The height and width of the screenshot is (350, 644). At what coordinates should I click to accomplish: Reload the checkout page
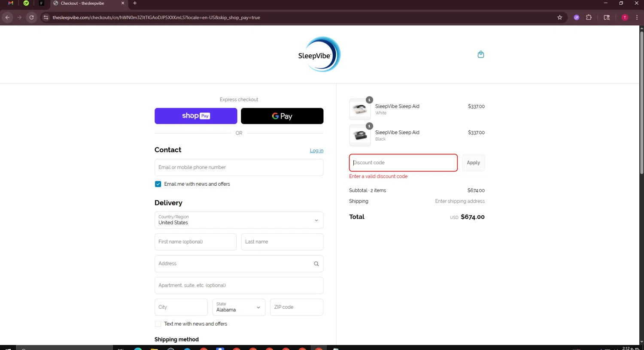(31, 18)
